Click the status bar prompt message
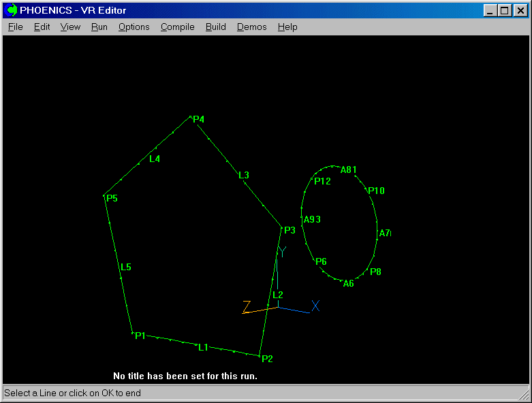Image resolution: width=532 pixels, height=403 pixels. tap(72, 393)
